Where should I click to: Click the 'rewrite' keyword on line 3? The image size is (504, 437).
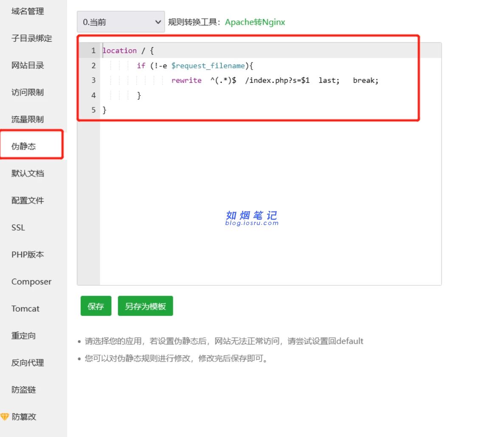point(186,80)
